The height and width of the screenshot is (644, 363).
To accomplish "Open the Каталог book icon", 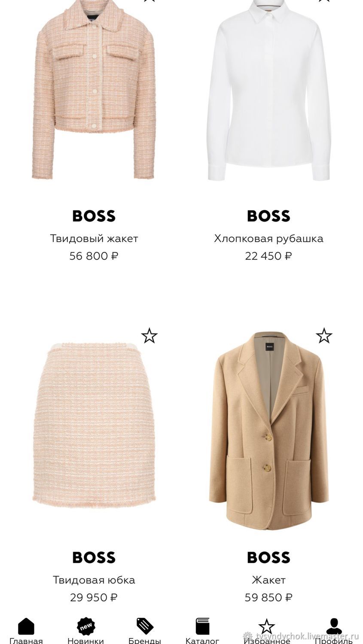I will pos(202,626).
